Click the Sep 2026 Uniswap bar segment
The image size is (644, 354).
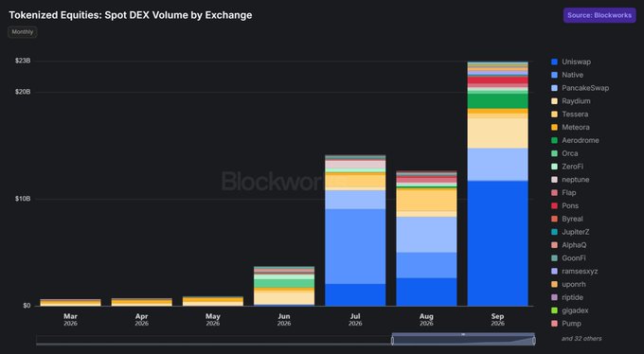tap(498, 243)
